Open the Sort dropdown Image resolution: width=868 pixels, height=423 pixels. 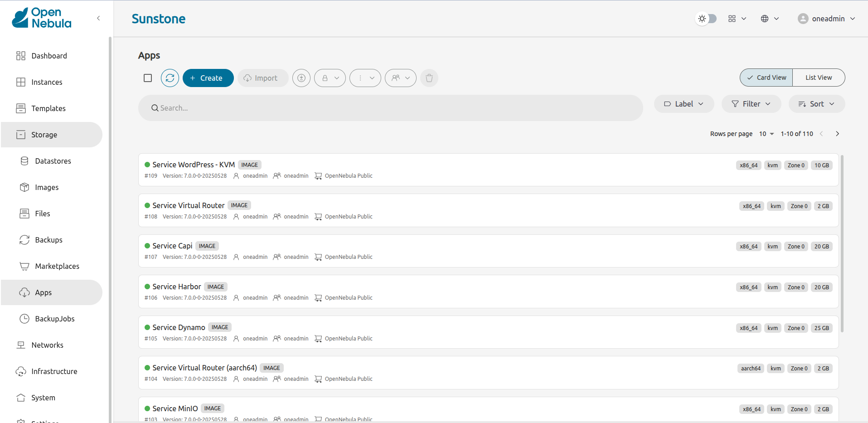click(816, 104)
